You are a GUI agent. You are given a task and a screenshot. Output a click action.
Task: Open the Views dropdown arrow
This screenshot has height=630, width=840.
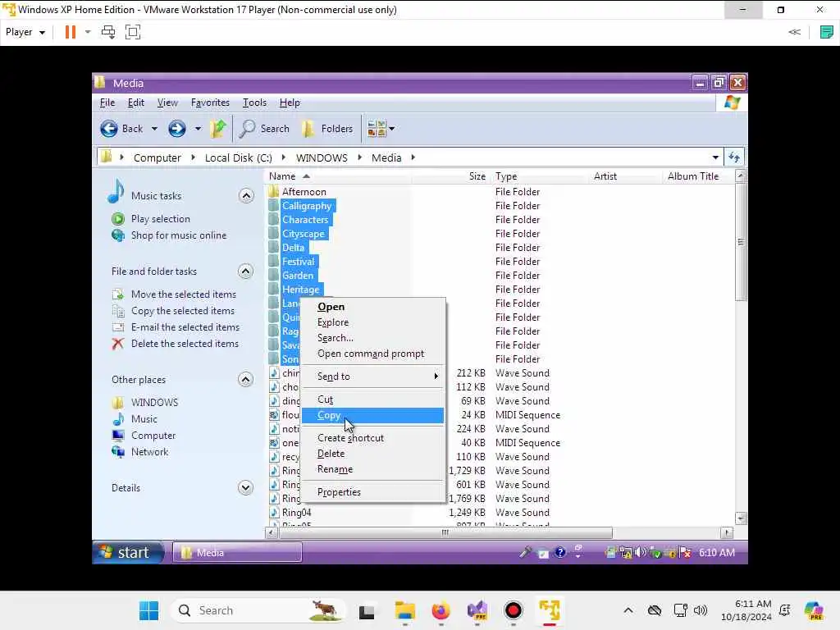(x=391, y=129)
